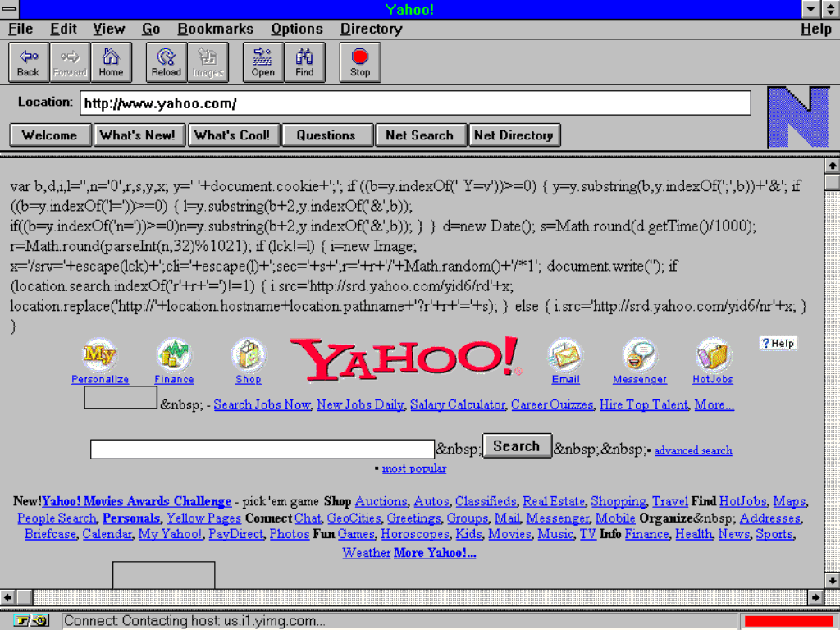The height and width of the screenshot is (630, 840).
Task: Follow the advanced search link
Action: pyautogui.click(x=693, y=450)
